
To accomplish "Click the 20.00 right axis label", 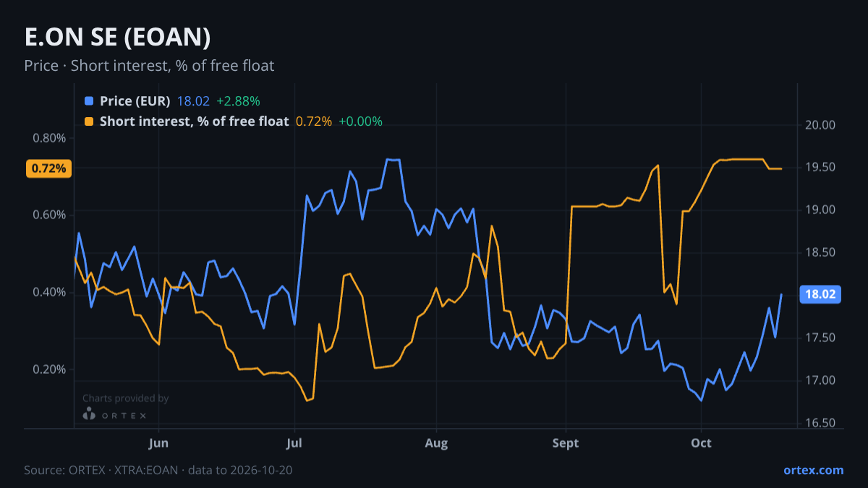I will click(820, 124).
